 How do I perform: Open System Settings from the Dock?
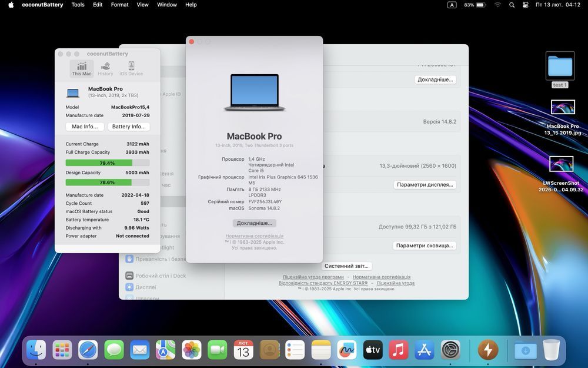pyautogui.click(x=450, y=350)
